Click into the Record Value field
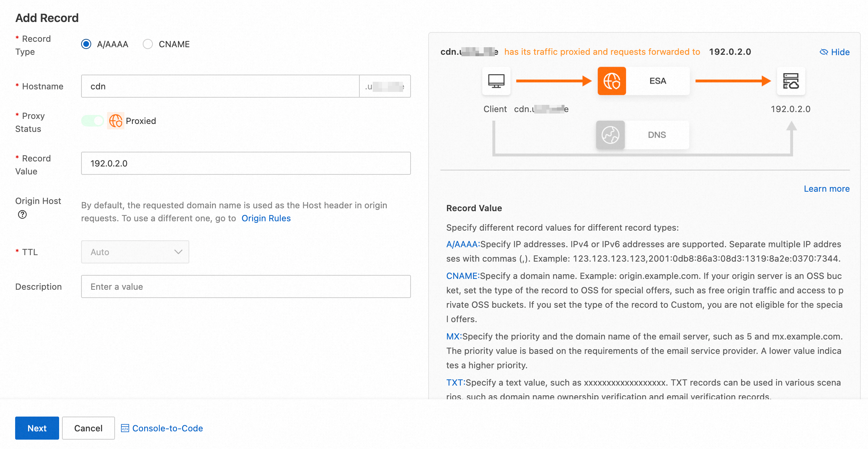 246,164
